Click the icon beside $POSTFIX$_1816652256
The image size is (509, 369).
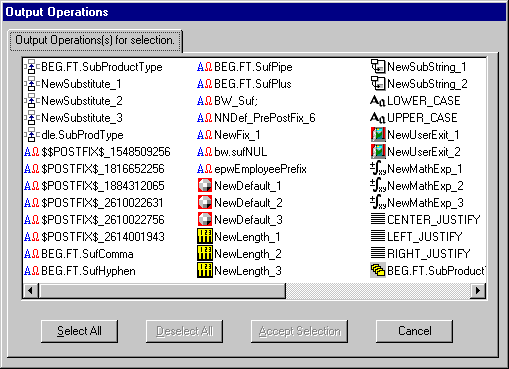[x=32, y=169]
